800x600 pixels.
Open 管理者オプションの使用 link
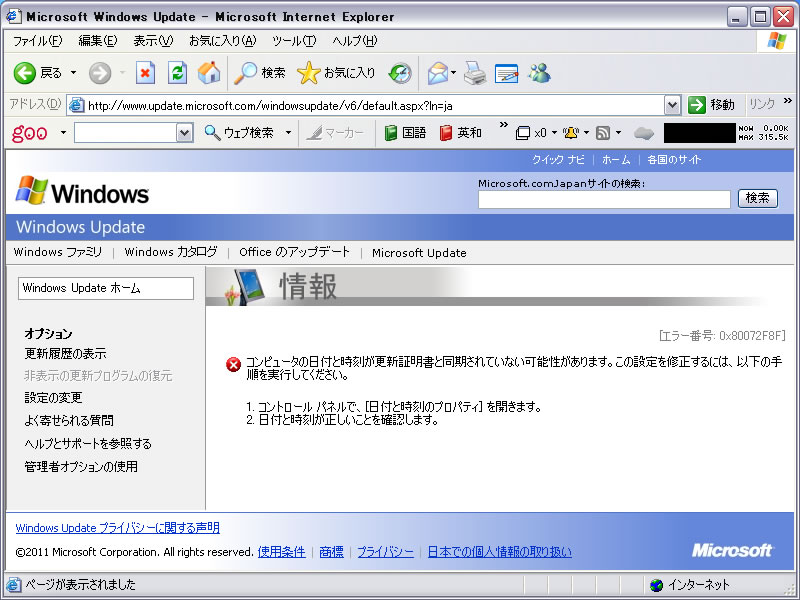(81, 467)
